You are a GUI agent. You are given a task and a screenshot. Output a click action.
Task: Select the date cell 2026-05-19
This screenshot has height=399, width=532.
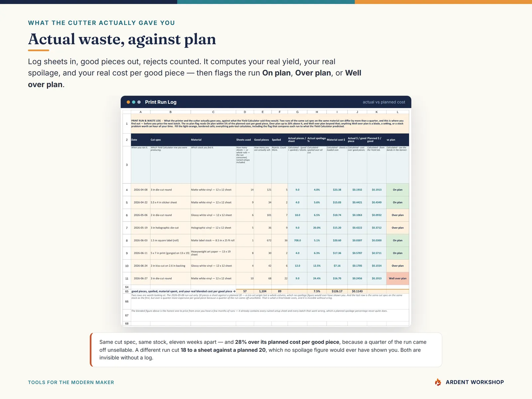pyautogui.click(x=141, y=228)
